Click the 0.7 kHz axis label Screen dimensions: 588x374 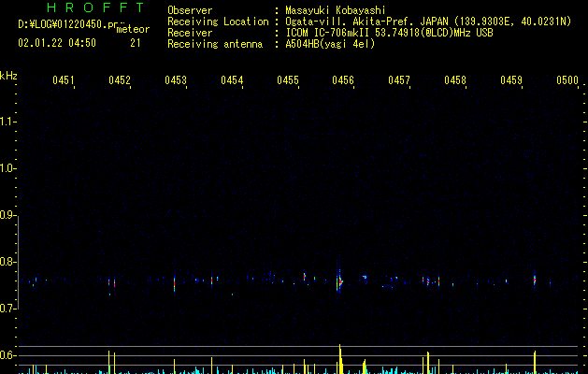(x=7, y=309)
